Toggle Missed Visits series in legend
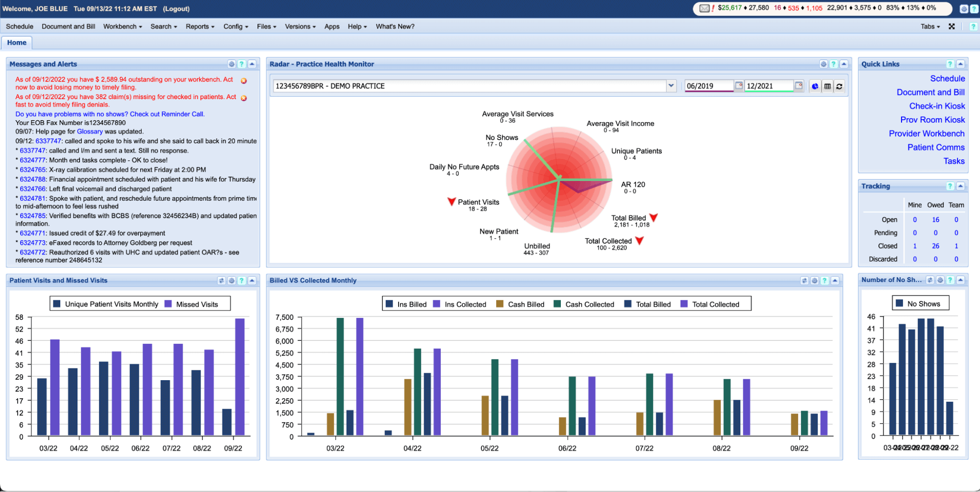 pos(191,305)
